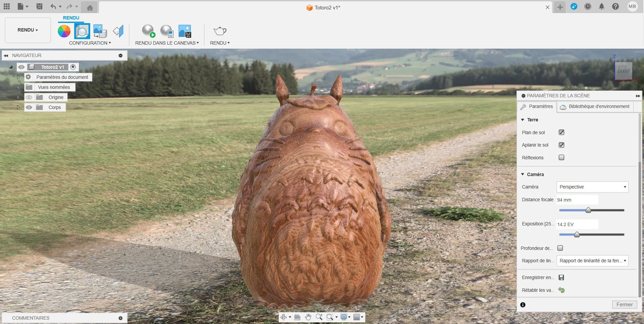644x324 pixels.
Task: Toggle visibility of Totoro2 v1 component
Action: pos(21,67)
